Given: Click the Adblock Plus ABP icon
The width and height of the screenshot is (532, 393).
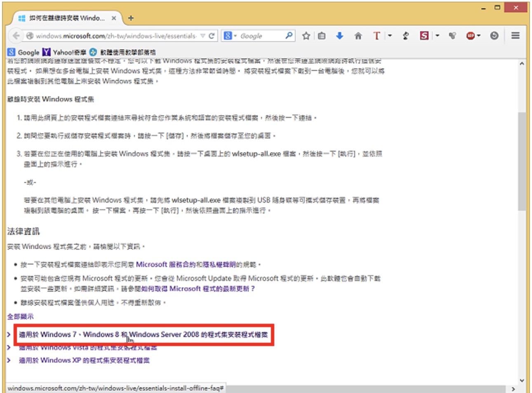Looking at the screenshot, I should tap(471, 36).
